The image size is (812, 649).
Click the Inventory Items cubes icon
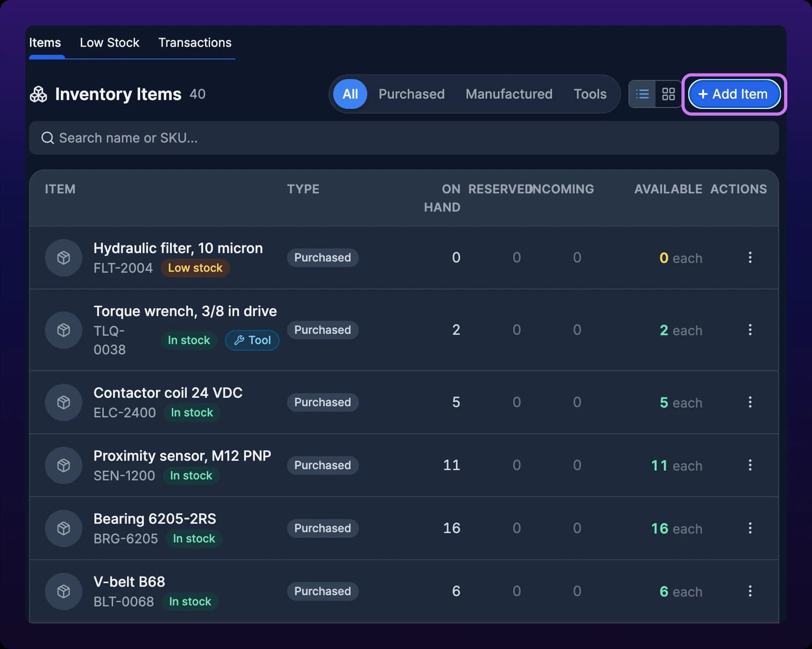(x=39, y=94)
